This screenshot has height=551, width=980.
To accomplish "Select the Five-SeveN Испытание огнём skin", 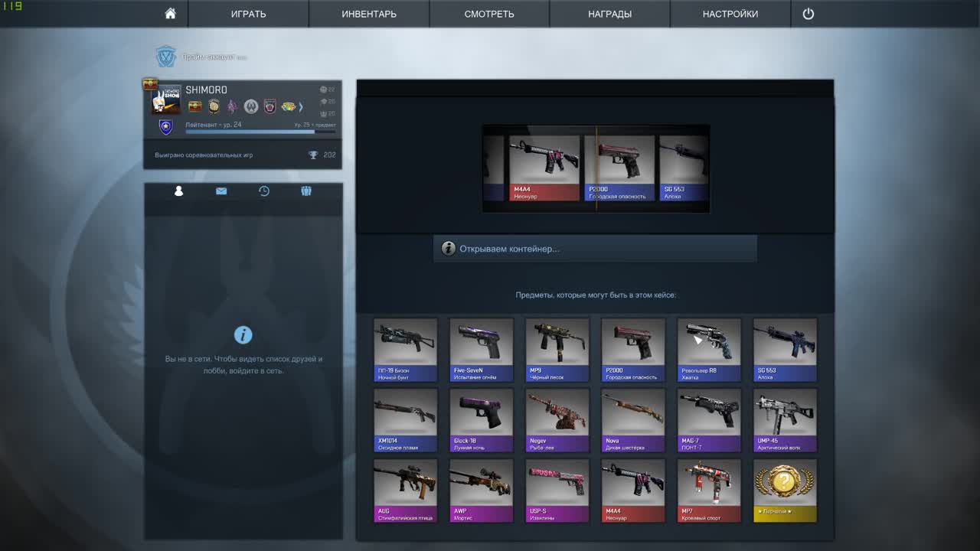I will pyautogui.click(x=482, y=350).
